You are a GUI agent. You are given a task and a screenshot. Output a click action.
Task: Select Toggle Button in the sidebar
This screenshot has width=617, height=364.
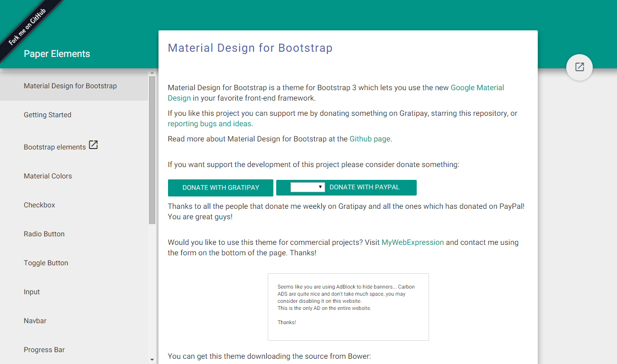tap(74, 263)
